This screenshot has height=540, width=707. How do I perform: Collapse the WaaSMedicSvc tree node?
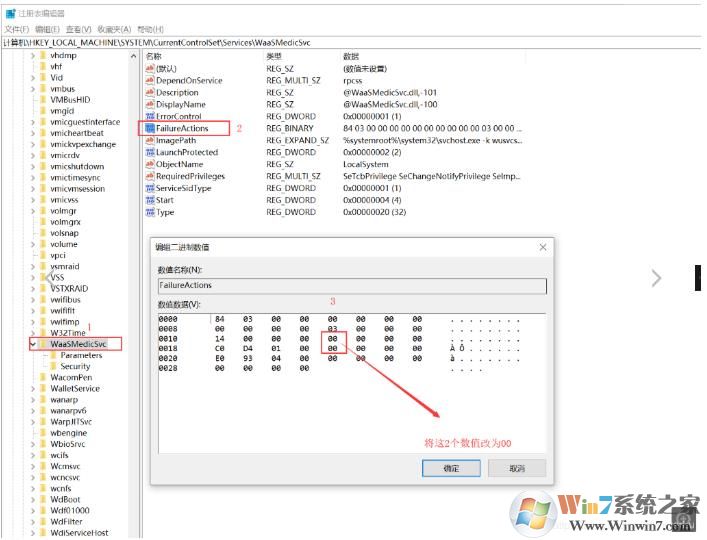coord(32,344)
